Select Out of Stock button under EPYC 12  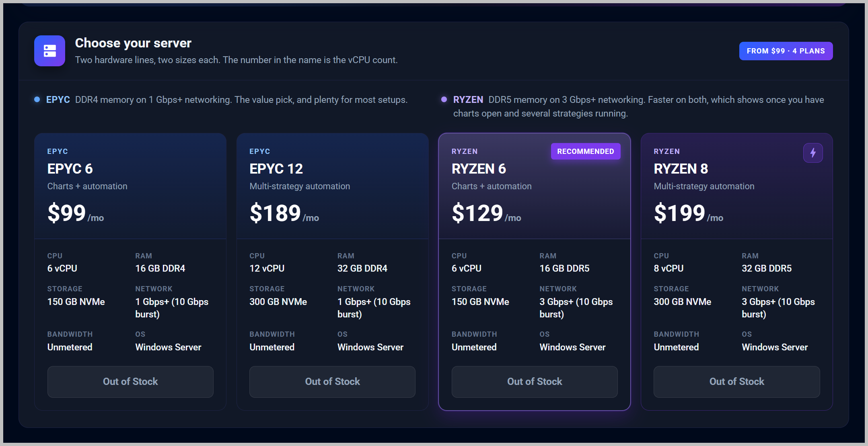332,382
